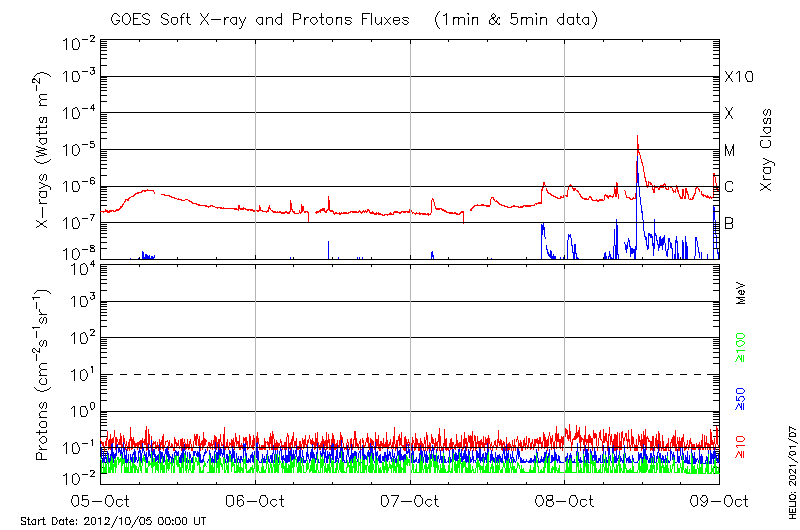Click the 07-Oct date tick label
The image size is (800, 530).
pos(410,501)
